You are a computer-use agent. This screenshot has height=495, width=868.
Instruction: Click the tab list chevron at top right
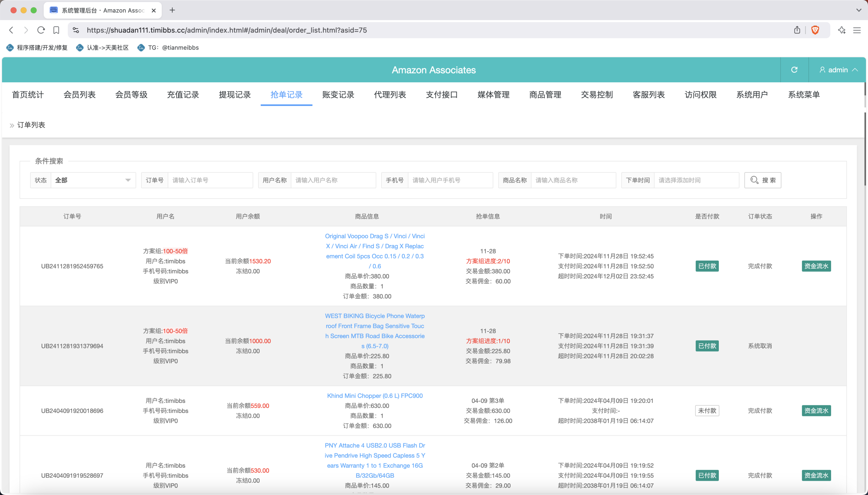(859, 10)
